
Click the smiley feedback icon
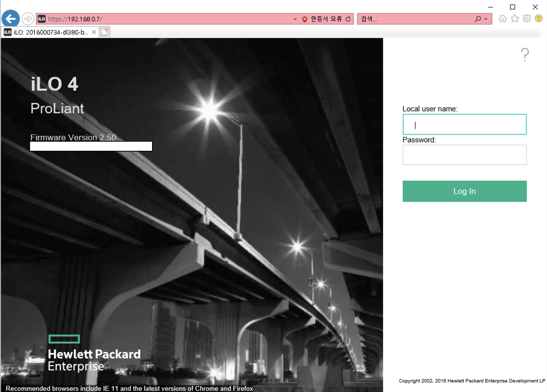tap(539, 18)
